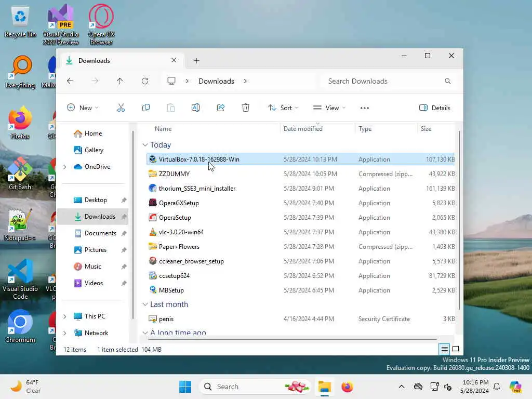
Task: Select the ZZDUMMY zip file
Action: (x=300, y=174)
